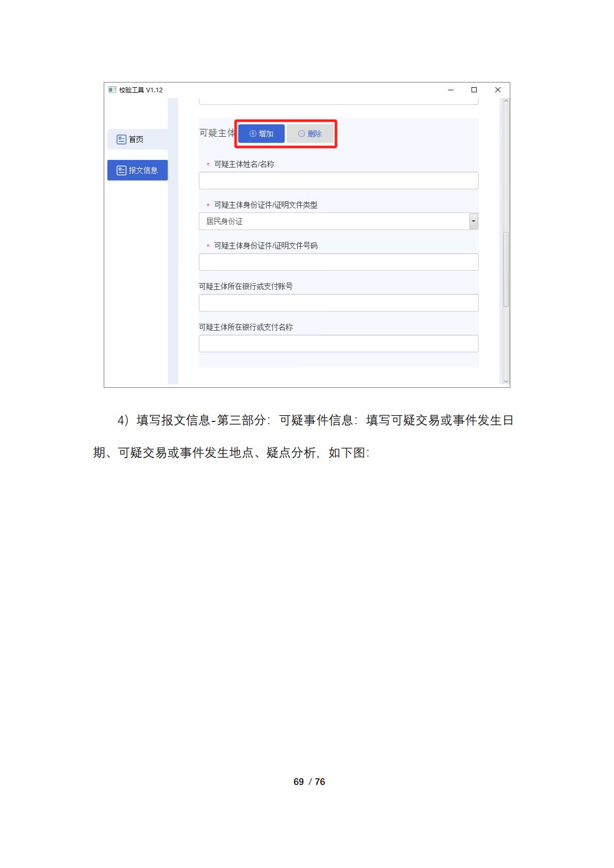The width and height of the screenshot is (614, 868).
Task: Maximize the 校验工具 window
Action: point(474,90)
